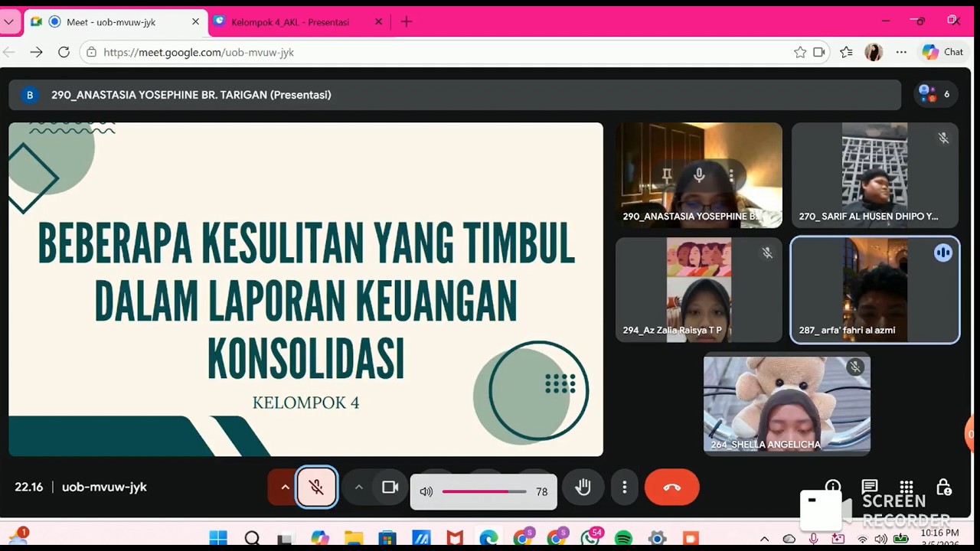Open Settings gear in taskbar
Viewport: 980px width, 551px height.
(x=657, y=538)
